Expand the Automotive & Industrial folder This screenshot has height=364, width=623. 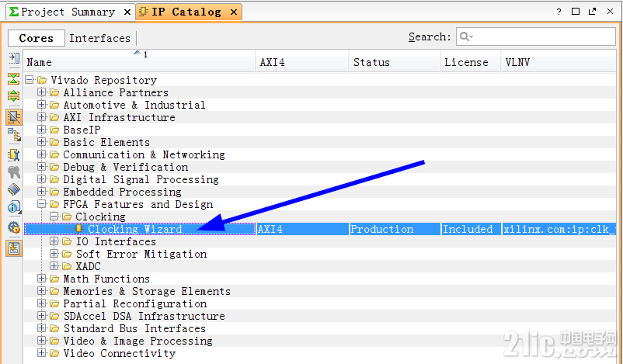(41, 105)
